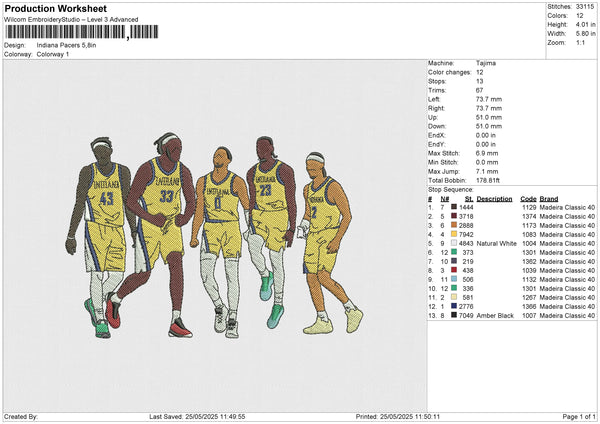Click the "EndX:" label

tap(437, 135)
